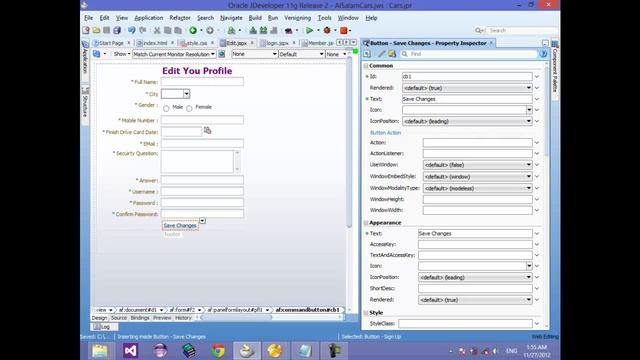640x360 pixels.
Task: Click the Find field in Property Inspector
Action: (x=469, y=54)
